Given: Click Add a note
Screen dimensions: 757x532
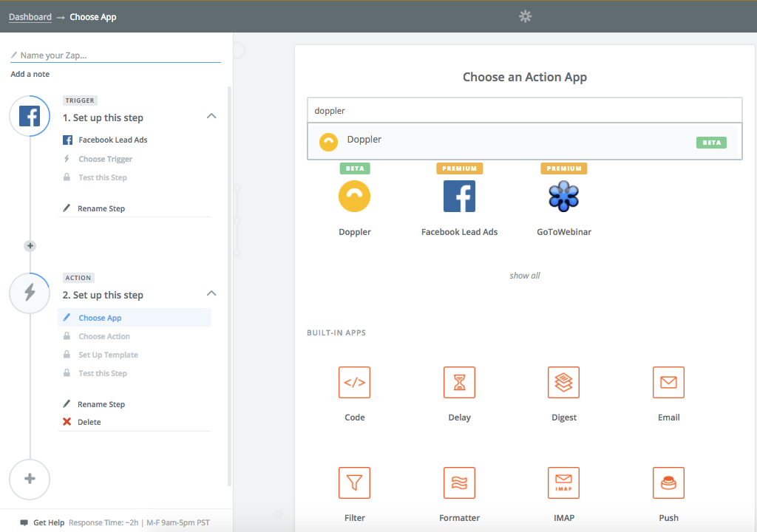Looking at the screenshot, I should [x=30, y=75].
